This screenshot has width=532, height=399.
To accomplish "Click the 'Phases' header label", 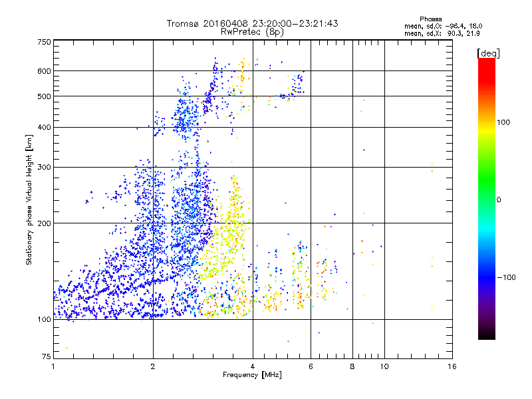I will click(x=430, y=19).
